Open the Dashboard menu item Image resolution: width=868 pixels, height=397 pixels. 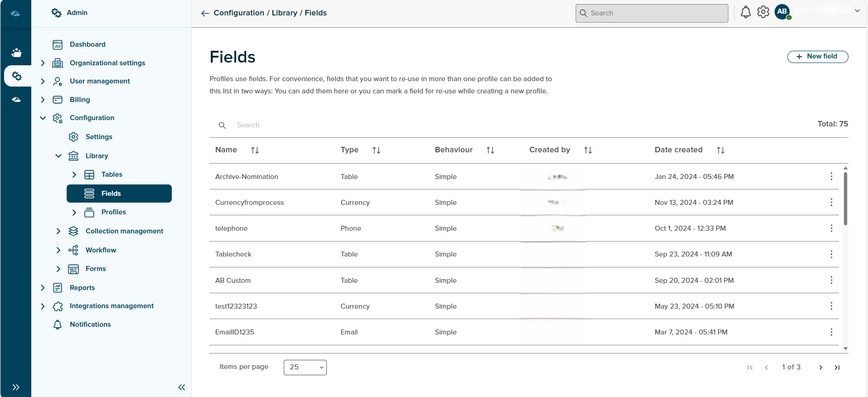coord(87,44)
